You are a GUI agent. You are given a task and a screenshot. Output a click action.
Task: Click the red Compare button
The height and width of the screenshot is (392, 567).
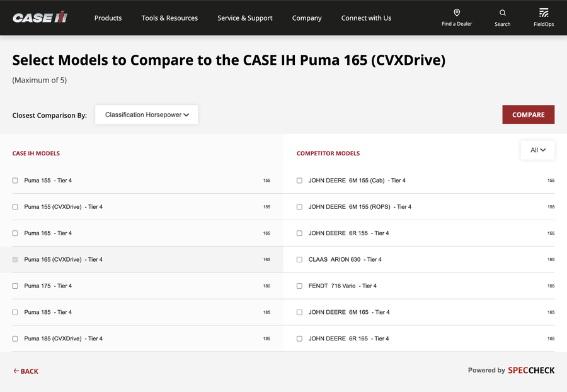click(x=528, y=115)
